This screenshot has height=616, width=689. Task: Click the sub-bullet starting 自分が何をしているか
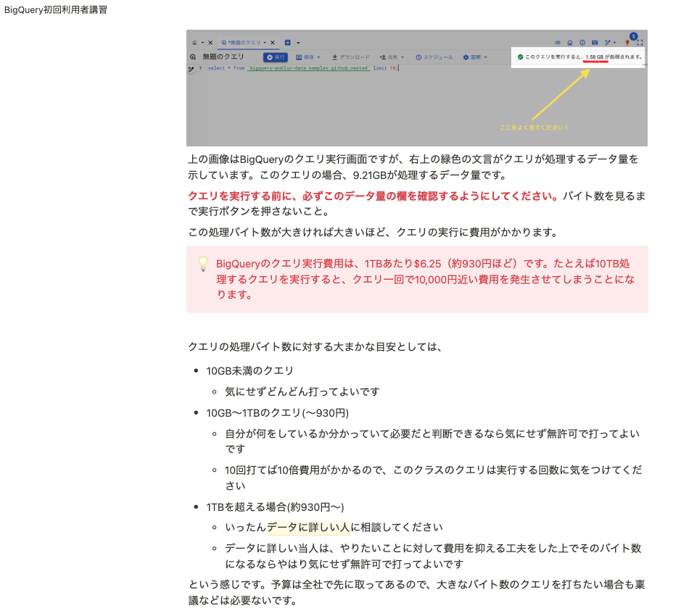432,441
